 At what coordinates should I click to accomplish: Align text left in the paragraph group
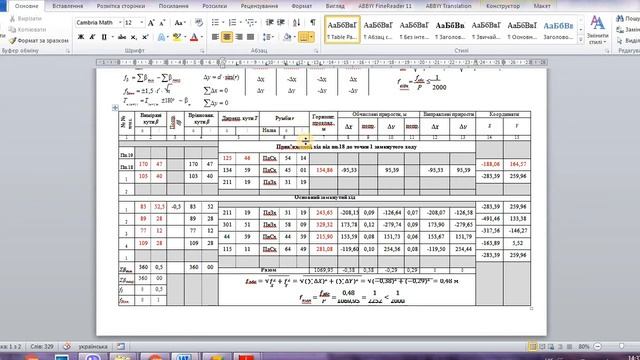coord(215,37)
